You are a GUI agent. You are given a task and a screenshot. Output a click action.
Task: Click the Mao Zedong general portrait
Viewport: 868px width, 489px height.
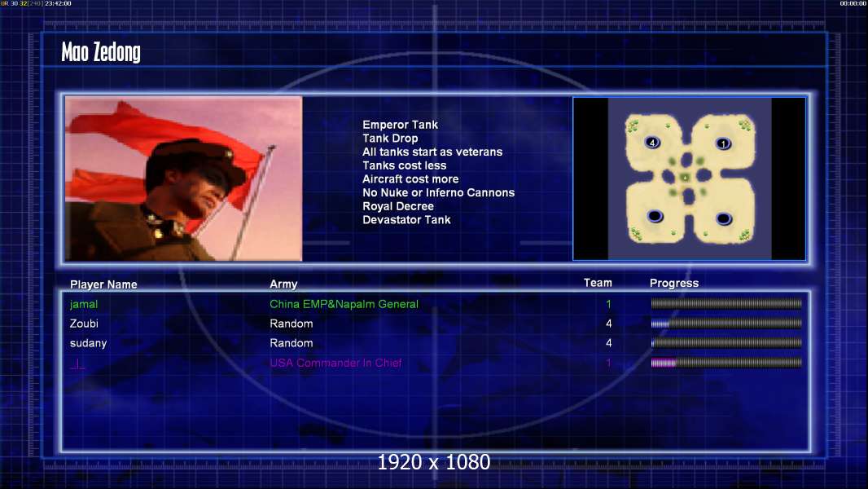tap(184, 178)
